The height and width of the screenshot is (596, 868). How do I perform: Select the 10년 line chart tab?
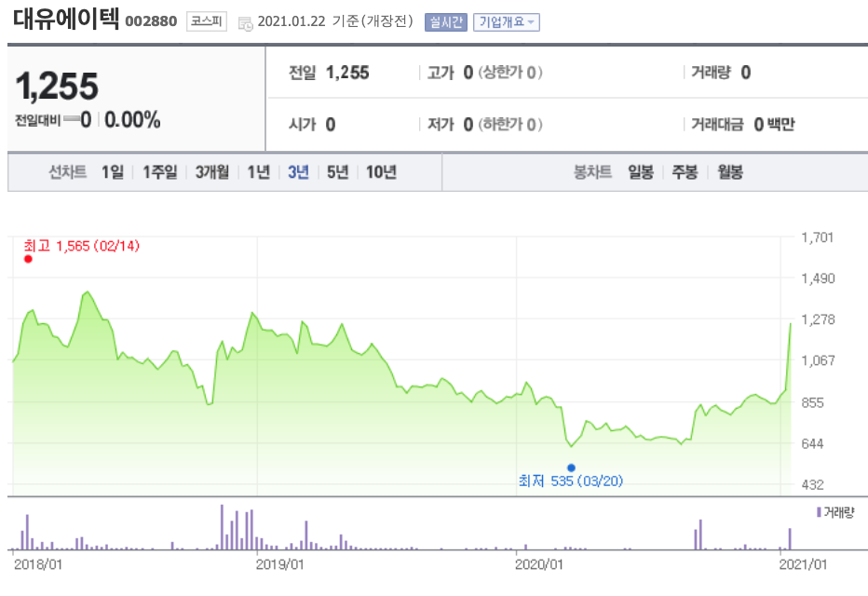pos(382,172)
